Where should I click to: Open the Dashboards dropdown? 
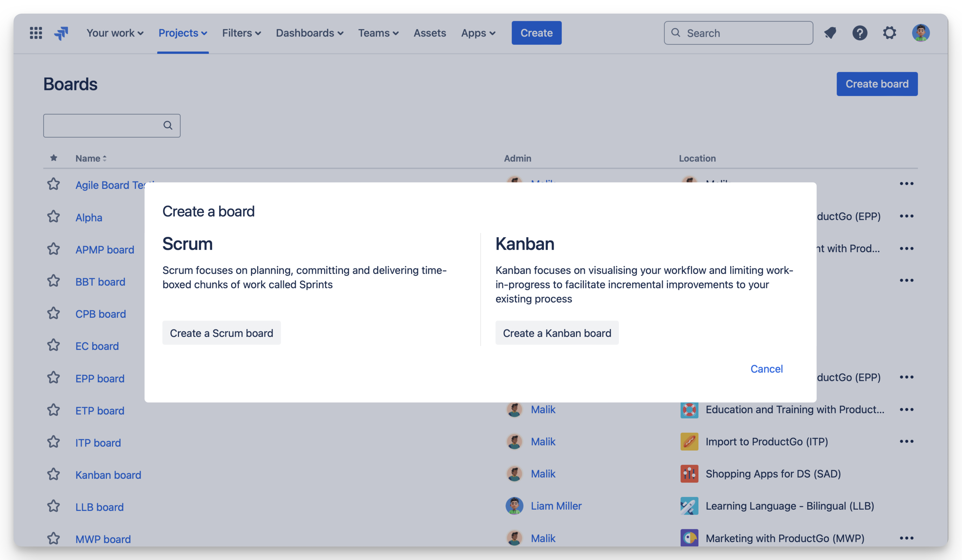pyautogui.click(x=310, y=33)
